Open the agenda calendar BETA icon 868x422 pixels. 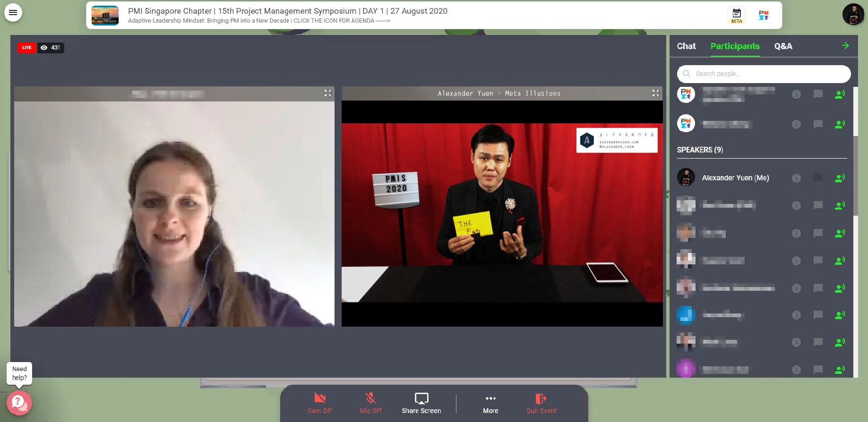(737, 15)
